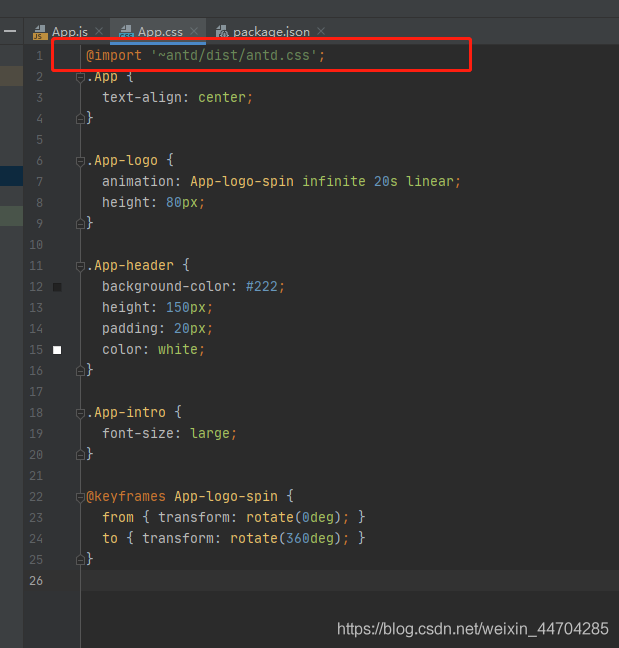
Task: Switch to the package.json tab
Action: (271, 32)
